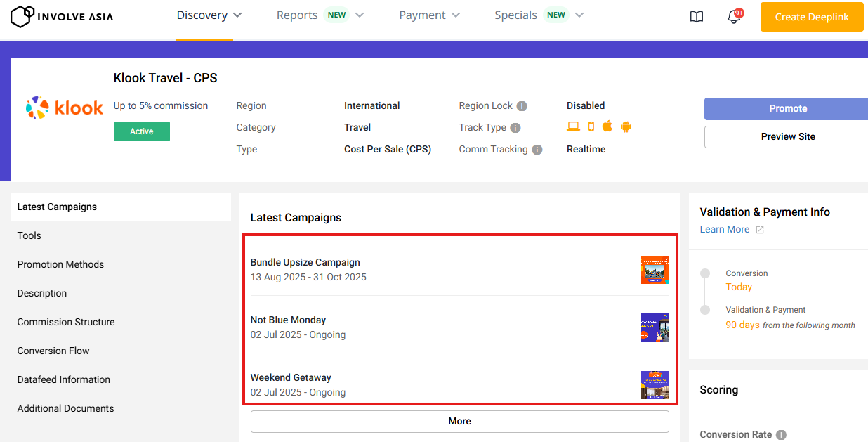
Task: Click the 90 days validation text
Action: click(743, 325)
